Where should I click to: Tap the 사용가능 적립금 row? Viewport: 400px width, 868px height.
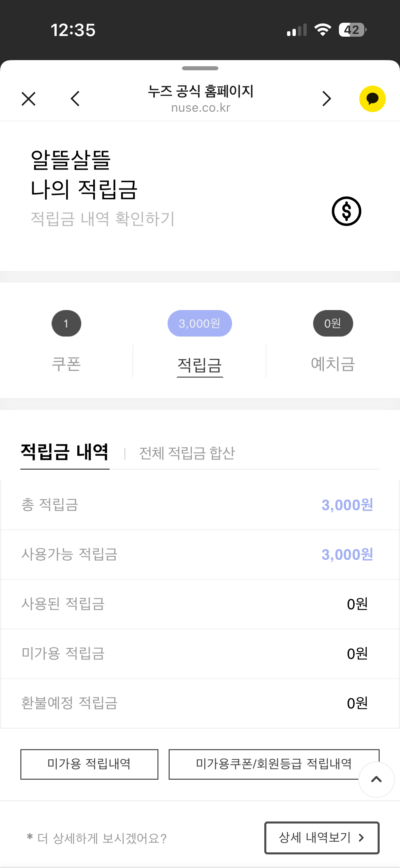point(200,554)
